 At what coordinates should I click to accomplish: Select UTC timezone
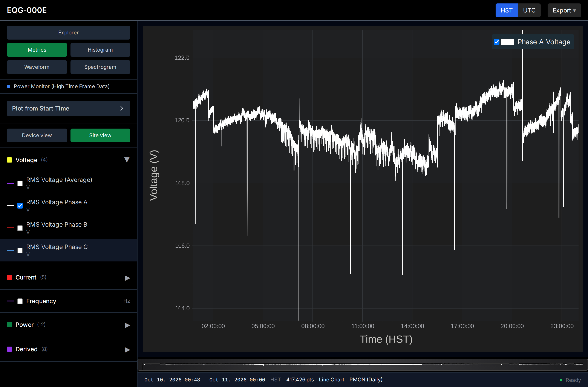[529, 10]
